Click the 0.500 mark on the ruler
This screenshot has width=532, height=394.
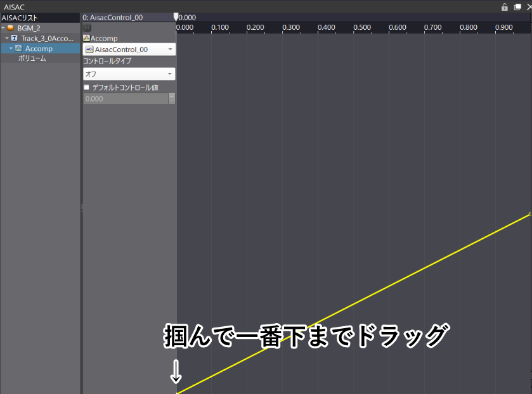tap(361, 27)
